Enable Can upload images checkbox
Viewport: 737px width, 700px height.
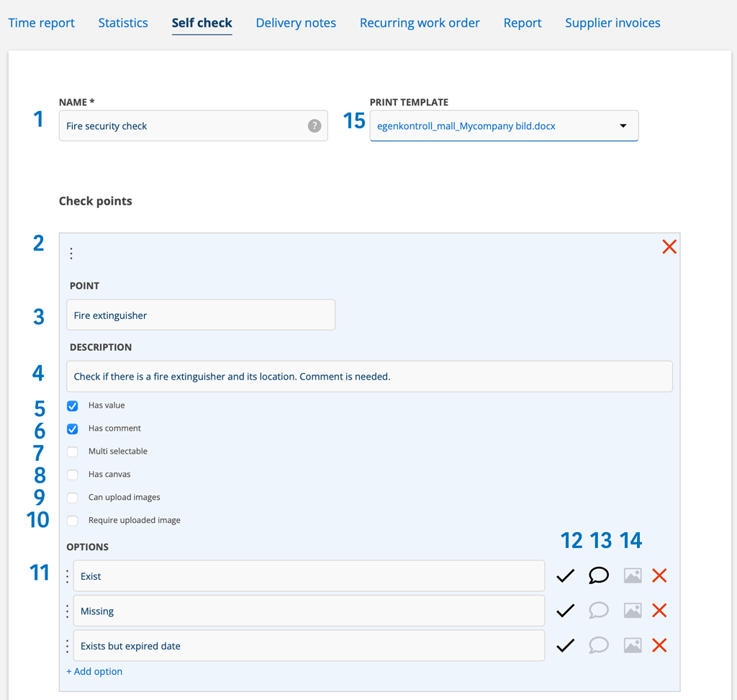[73, 498]
